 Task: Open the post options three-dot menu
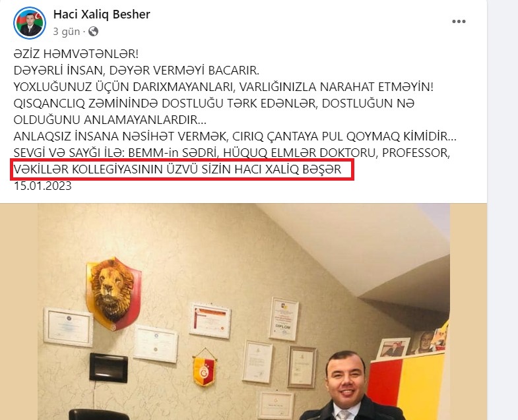(459, 22)
